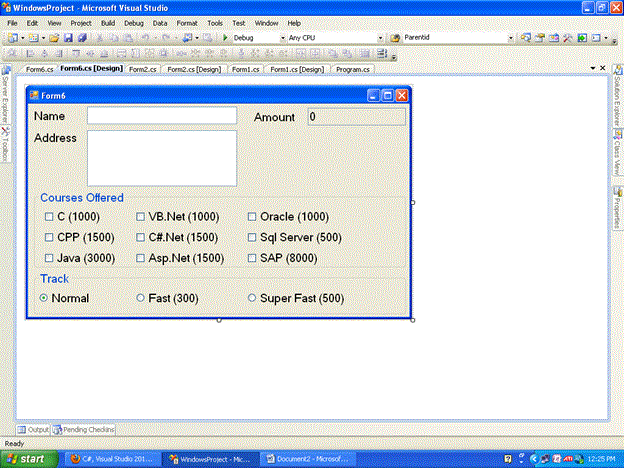The width and height of the screenshot is (624, 468).
Task: Click the Find in Files icon beside Parentid
Action: click(395, 38)
